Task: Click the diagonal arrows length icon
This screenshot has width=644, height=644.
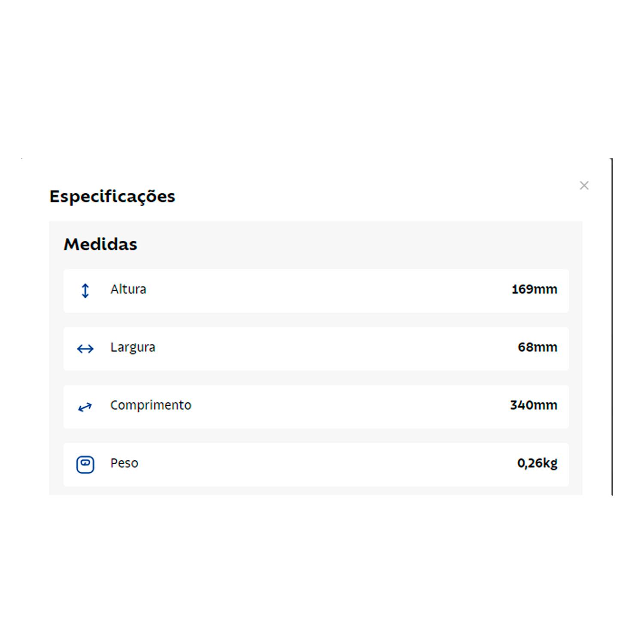Action: coord(85,407)
